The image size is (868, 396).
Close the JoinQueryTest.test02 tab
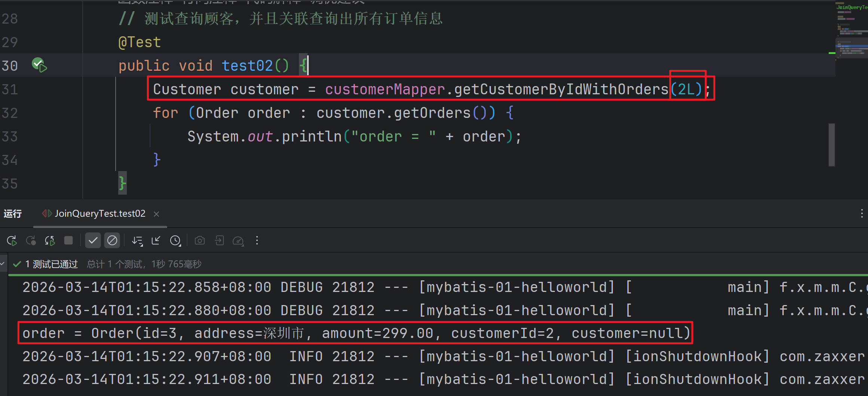pyautogui.click(x=156, y=214)
